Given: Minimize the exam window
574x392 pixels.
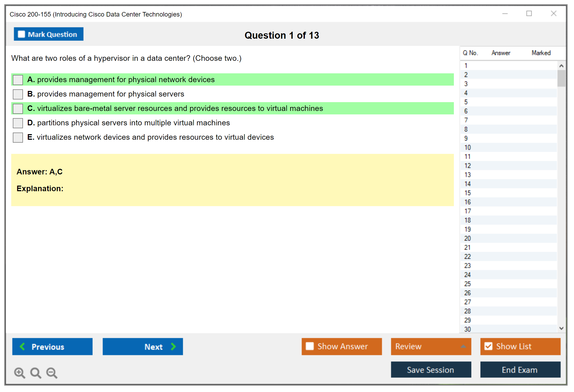Looking at the screenshot, I should click(505, 14).
